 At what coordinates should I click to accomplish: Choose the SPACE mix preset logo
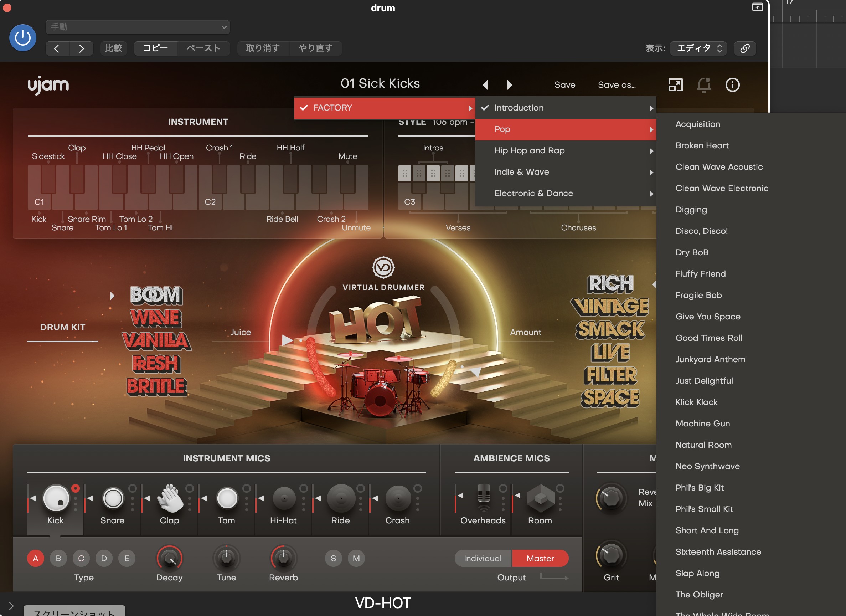point(609,398)
